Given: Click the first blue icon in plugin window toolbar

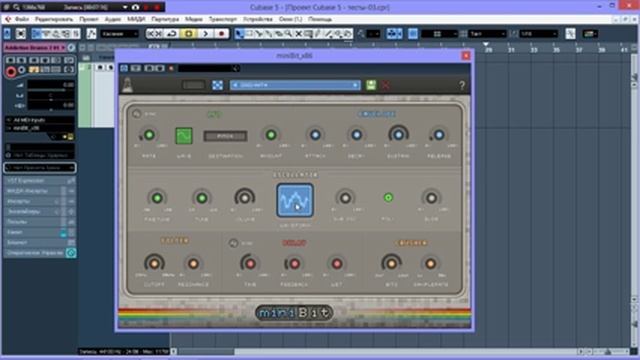Looking at the screenshot, I should click(124, 68).
